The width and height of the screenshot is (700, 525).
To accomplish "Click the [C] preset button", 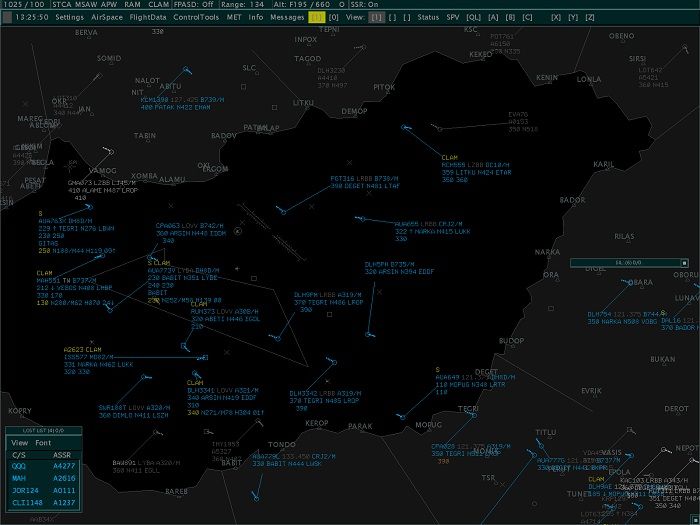I will pos(527,17).
